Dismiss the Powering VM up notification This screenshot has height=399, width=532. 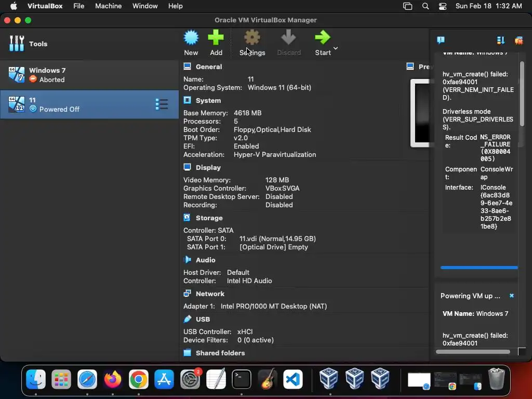tap(512, 296)
